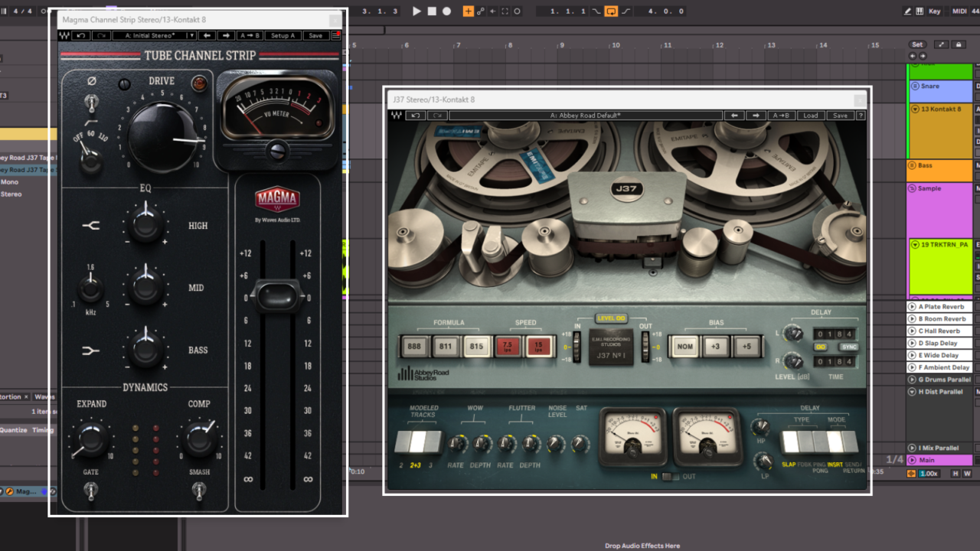Unfold the 19 TRKTRN_PA track
The width and height of the screenshot is (980, 551).
(915, 245)
